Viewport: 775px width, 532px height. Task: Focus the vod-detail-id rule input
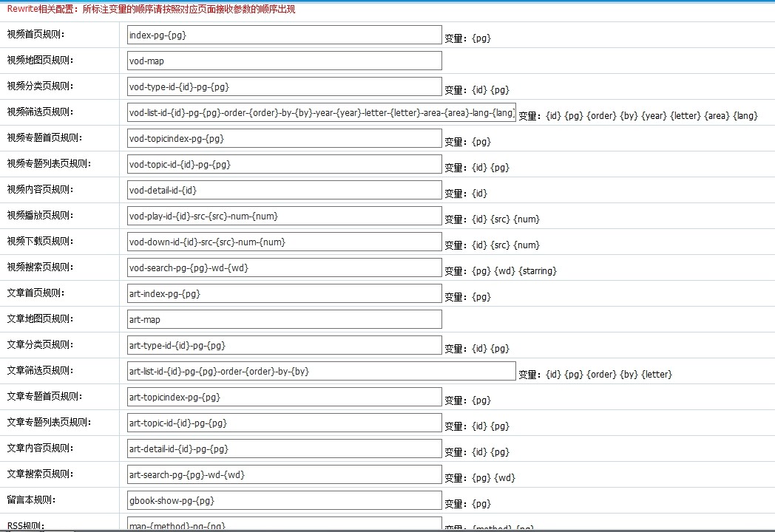coord(284,190)
